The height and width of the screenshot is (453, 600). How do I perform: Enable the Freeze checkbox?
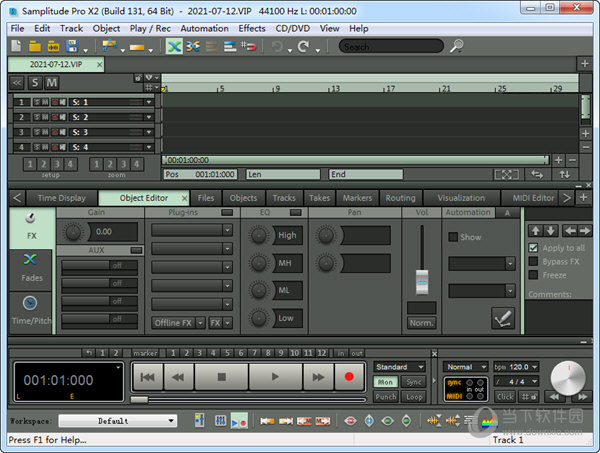click(533, 275)
